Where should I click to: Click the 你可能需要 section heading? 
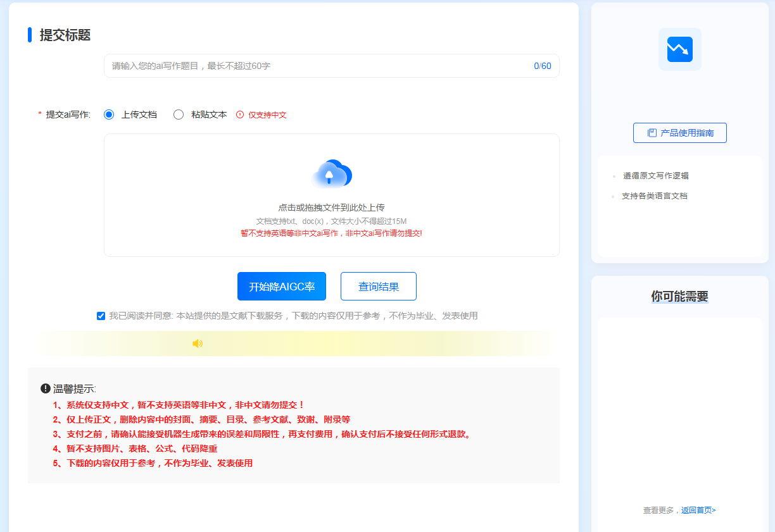coord(679,297)
